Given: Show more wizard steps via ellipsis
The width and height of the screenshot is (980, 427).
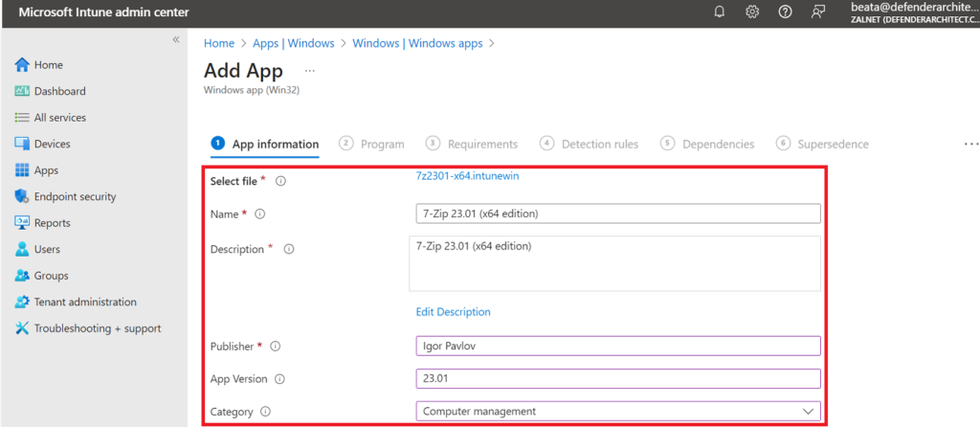Looking at the screenshot, I should pos(971,144).
